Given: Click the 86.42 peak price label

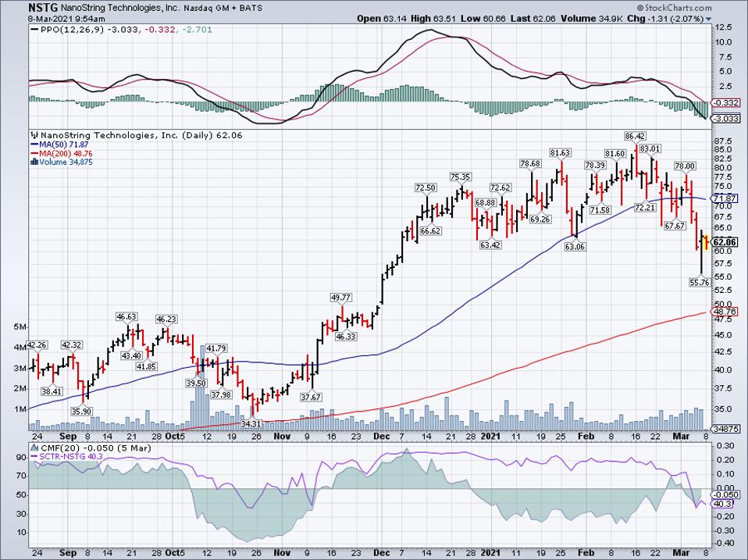Looking at the screenshot, I should 635,136.
